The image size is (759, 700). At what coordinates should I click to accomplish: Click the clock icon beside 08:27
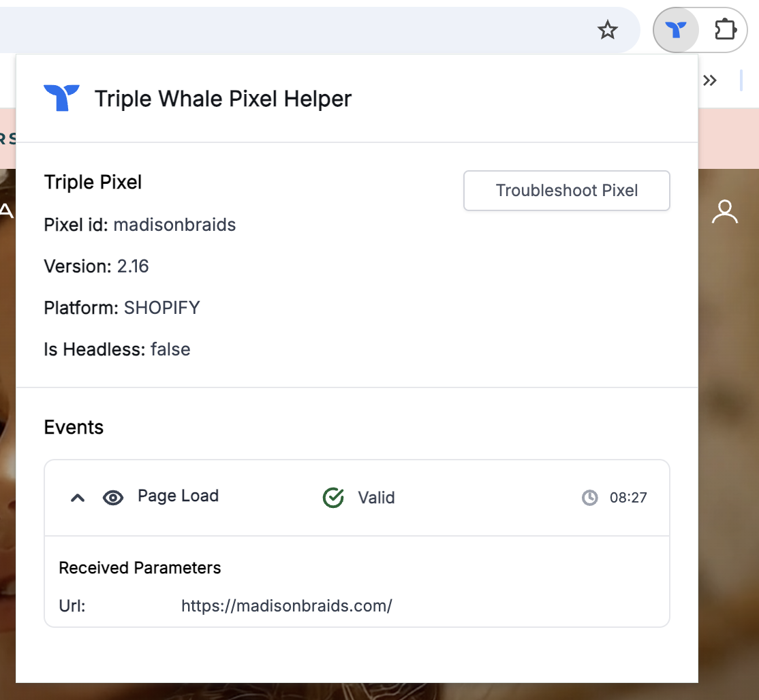pyautogui.click(x=589, y=497)
